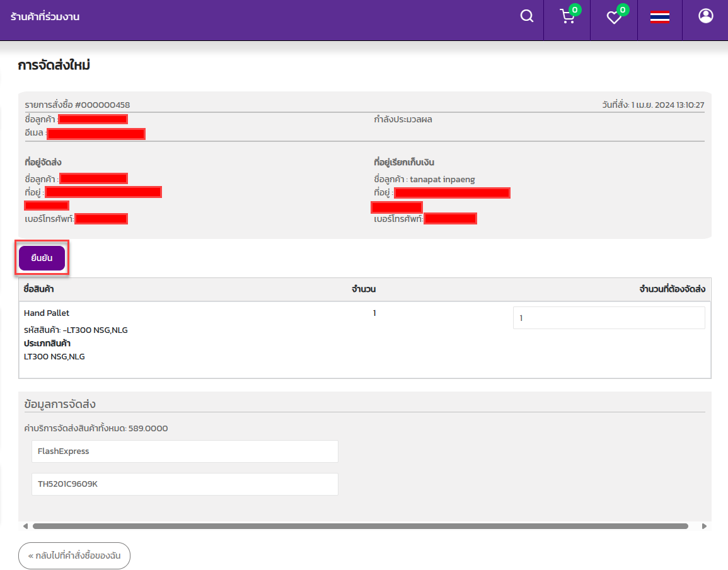
Task: Open the user account profile icon
Action: 705,16
